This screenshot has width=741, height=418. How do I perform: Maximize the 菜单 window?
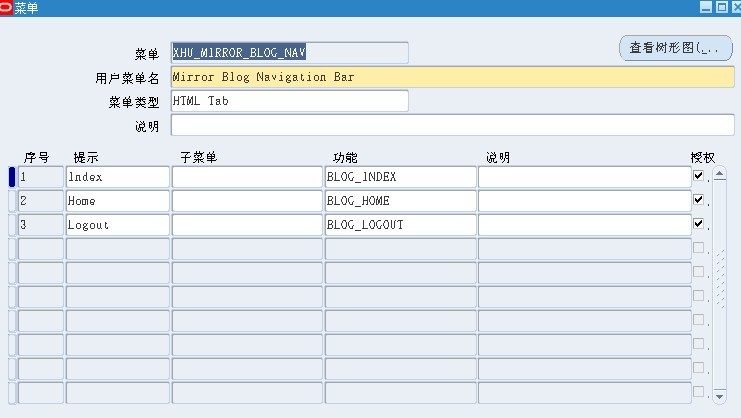[x=720, y=8]
